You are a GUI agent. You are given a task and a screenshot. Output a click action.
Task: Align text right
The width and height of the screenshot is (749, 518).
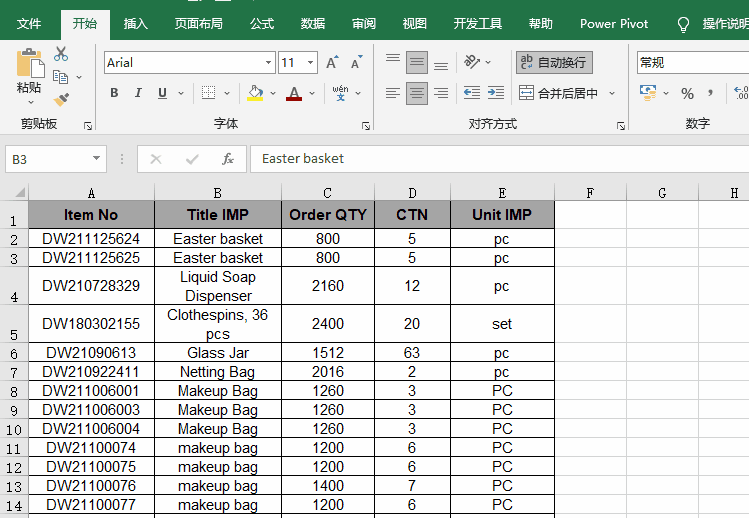coord(441,93)
